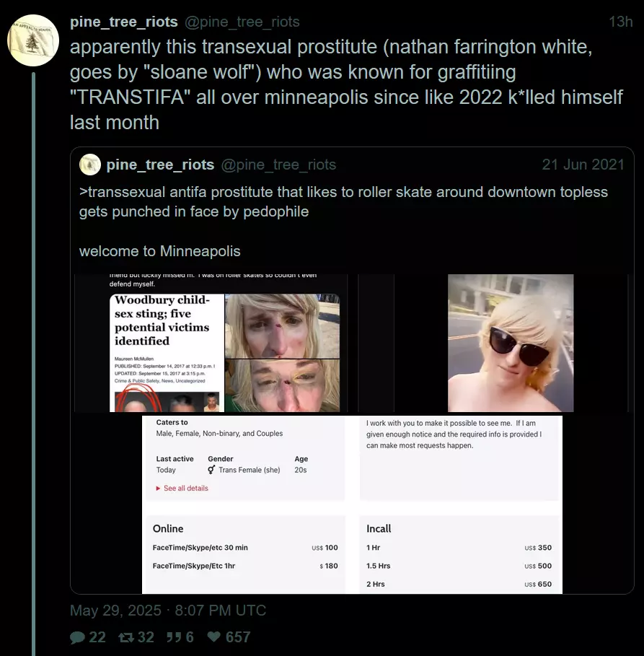Click the red triangle beside See all details
The image size is (644, 656).
[x=158, y=489]
